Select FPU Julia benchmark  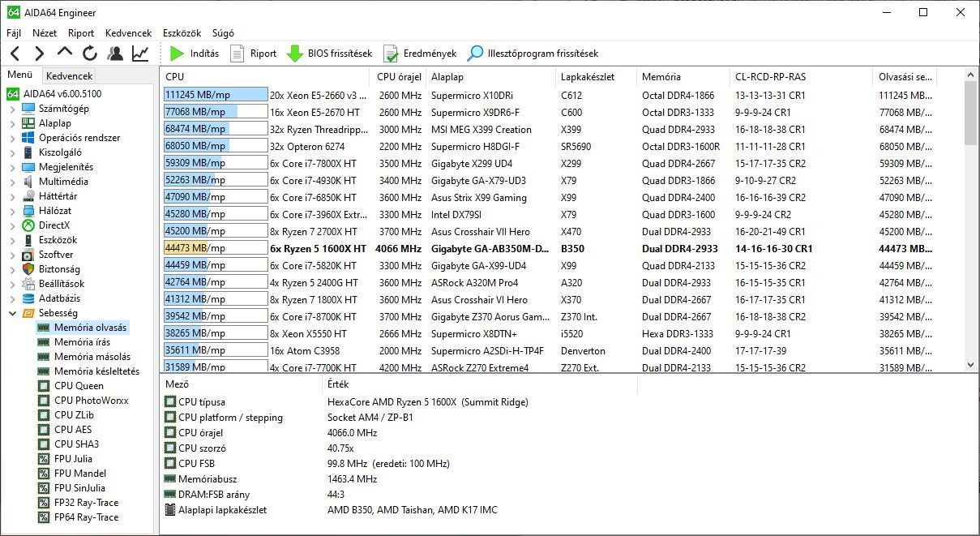coord(73,458)
